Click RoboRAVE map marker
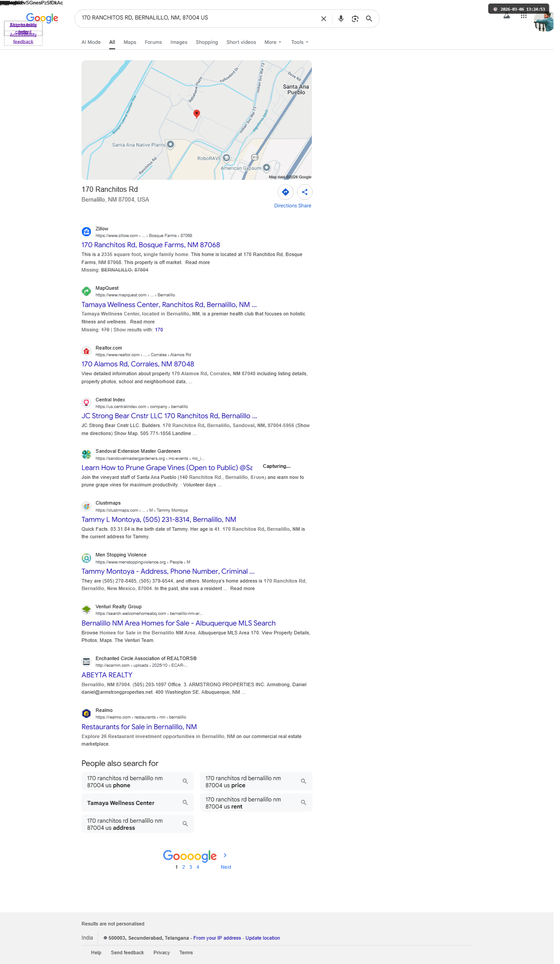The height and width of the screenshot is (964, 560). click(x=226, y=158)
